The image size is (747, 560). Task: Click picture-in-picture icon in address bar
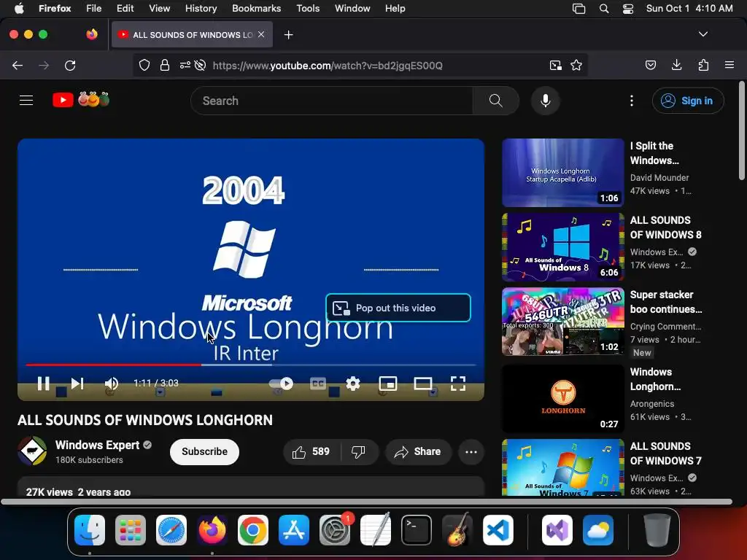555,65
